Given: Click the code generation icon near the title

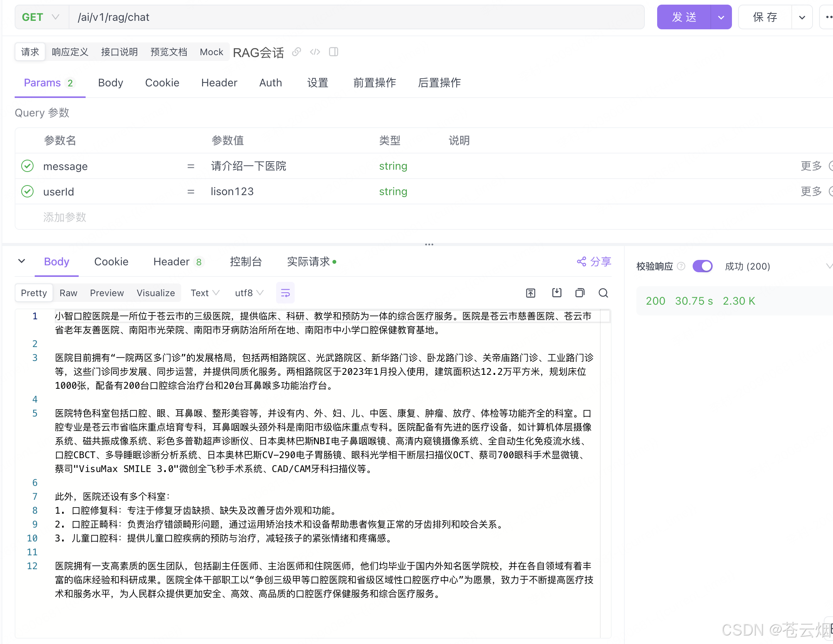Looking at the screenshot, I should click(315, 52).
